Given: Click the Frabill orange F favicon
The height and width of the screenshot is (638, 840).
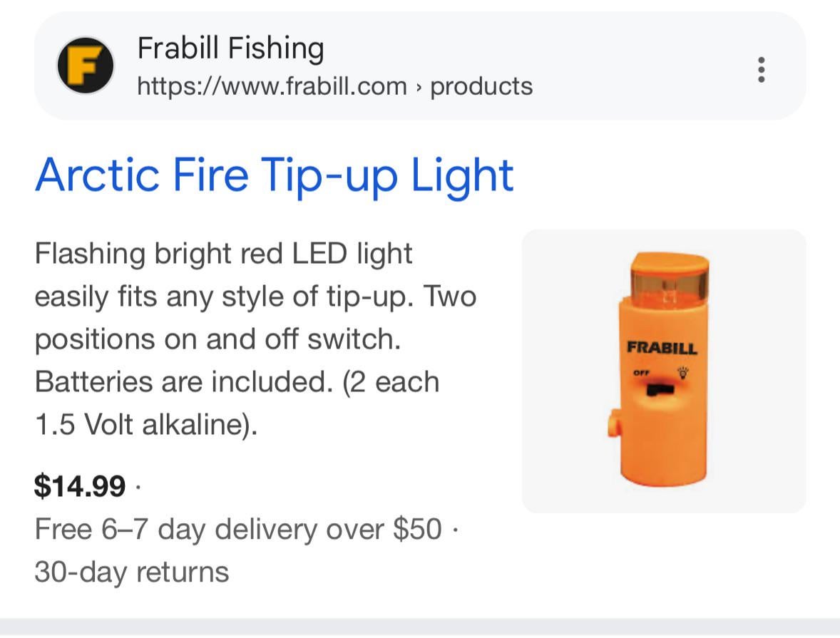Looking at the screenshot, I should coord(86,66).
